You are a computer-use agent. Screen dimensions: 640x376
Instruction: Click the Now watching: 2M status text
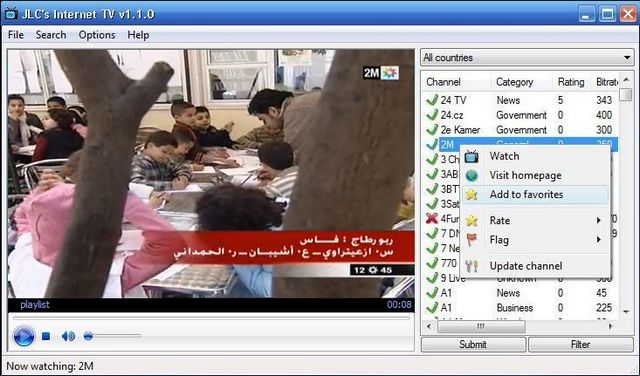[x=50, y=366]
